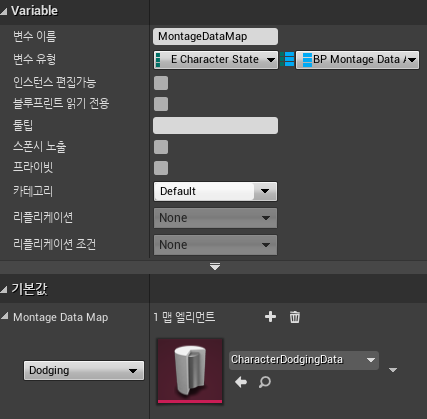
Task: Add a new map element with plus icon
Action: tap(270, 317)
